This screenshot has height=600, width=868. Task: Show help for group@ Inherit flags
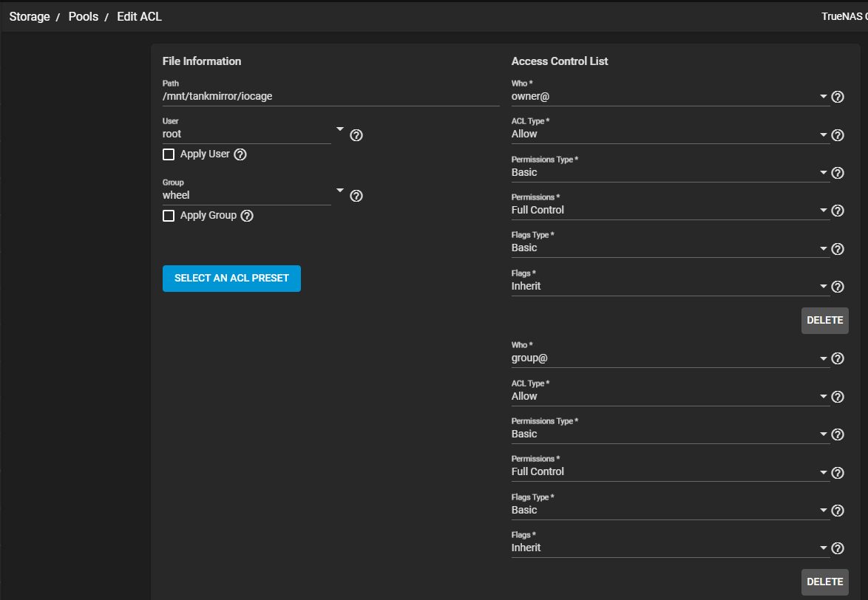[838, 548]
